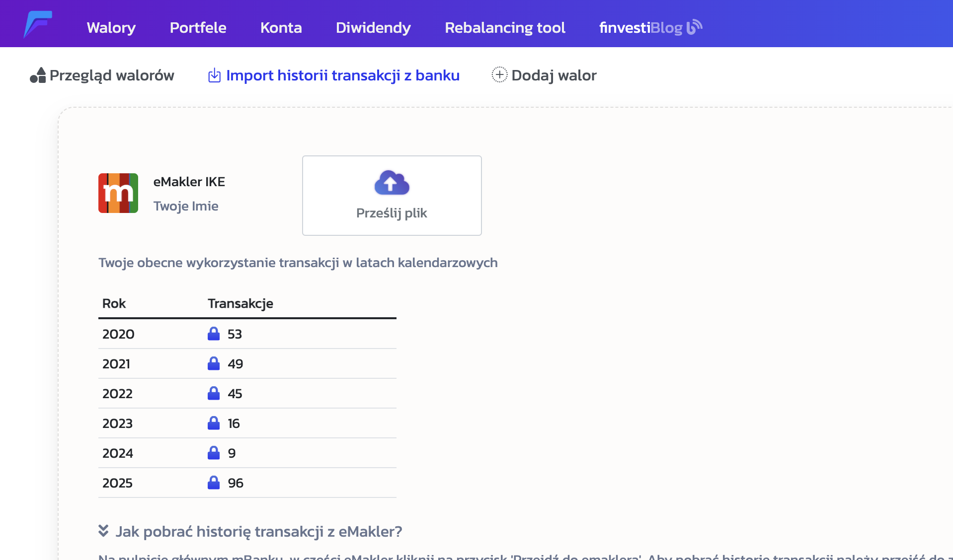Open the Rebalancing tool page
Image resolution: width=953 pixels, height=560 pixels.
pyautogui.click(x=505, y=27)
